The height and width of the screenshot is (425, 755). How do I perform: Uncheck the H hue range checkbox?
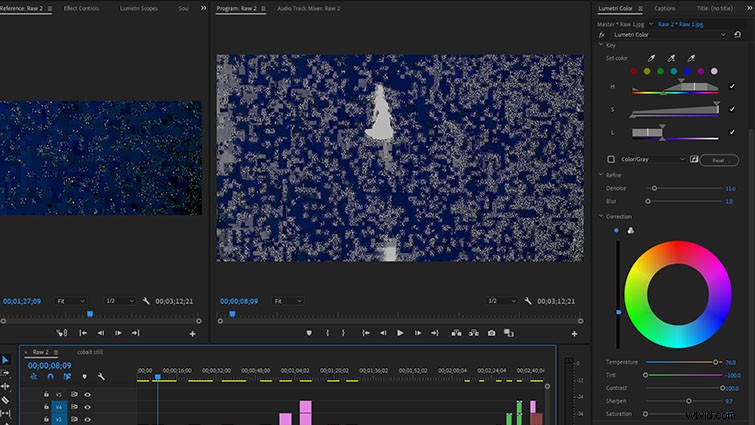[732, 86]
